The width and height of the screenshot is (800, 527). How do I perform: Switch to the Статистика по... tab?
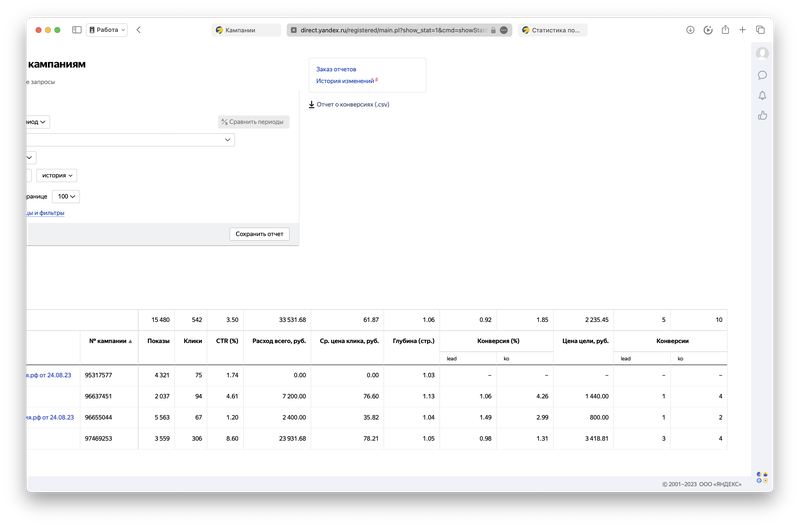pyautogui.click(x=553, y=30)
